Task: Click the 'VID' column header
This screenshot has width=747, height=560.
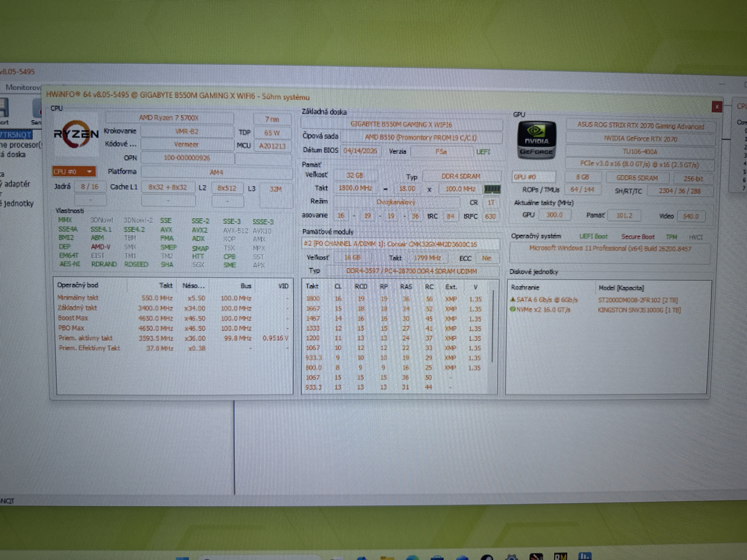Action: [283, 286]
